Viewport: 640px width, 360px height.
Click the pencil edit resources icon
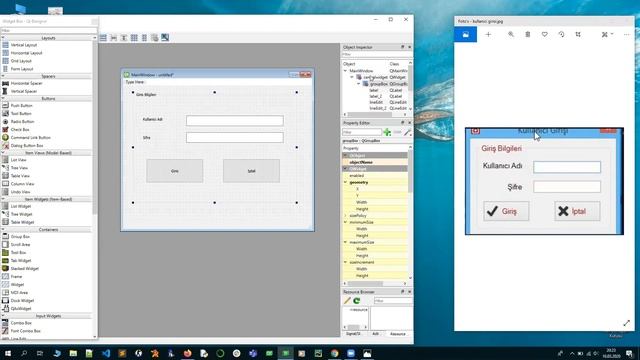click(347, 301)
